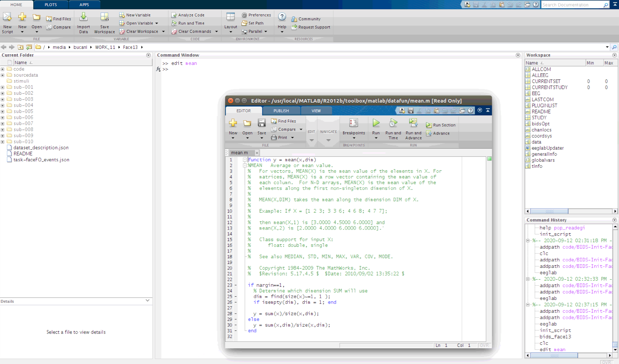Open the Clear Workspace dropdown arrow
This screenshot has height=364, width=619.
(163, 31)
